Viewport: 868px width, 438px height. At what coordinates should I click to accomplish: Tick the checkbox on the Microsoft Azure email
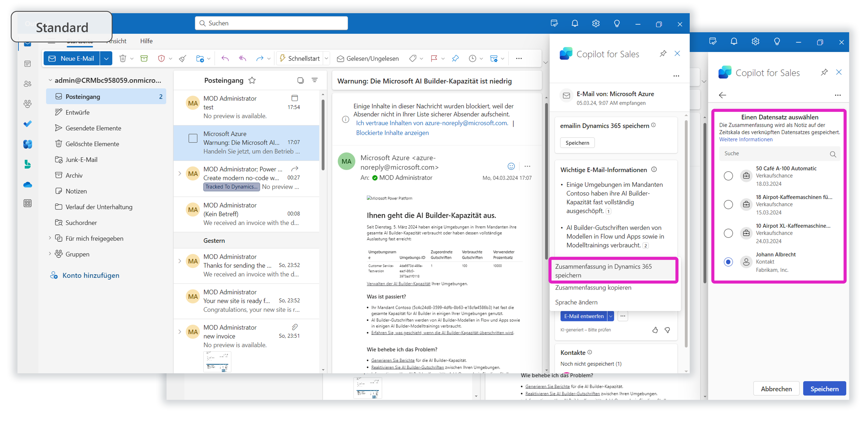[193, 138]
